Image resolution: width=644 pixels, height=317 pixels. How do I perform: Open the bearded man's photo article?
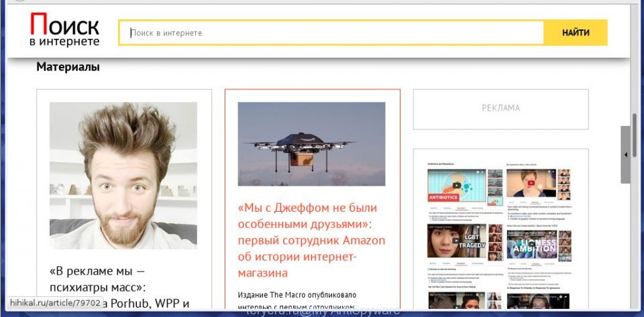tap(123, 175)
